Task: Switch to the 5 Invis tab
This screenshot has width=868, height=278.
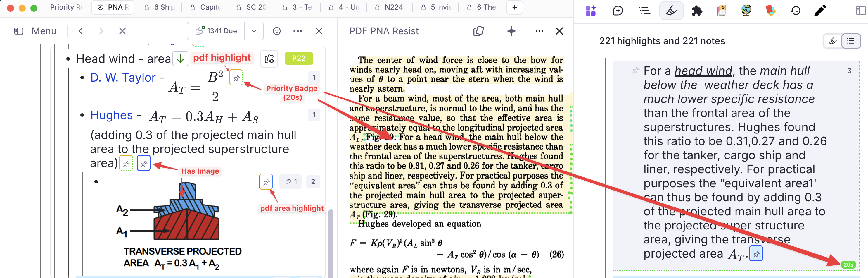Action: (x=436, y=7)
